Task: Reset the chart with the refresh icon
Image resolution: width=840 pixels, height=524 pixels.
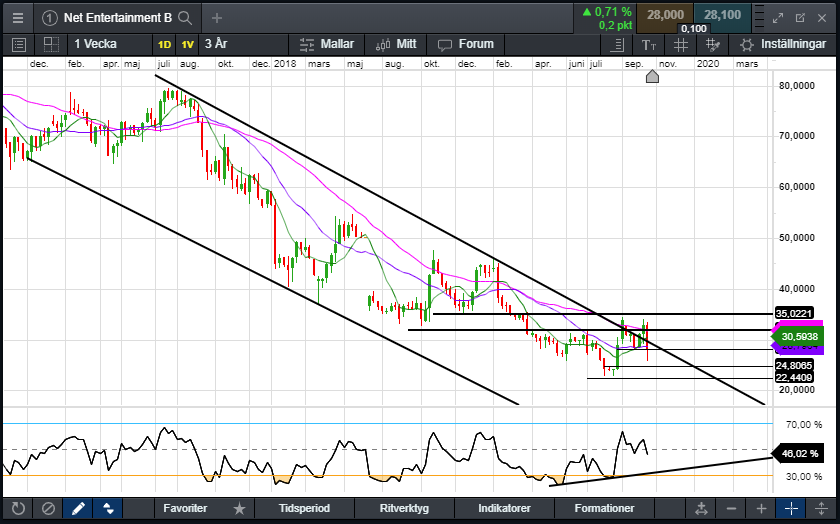Action: pos(18,508)
